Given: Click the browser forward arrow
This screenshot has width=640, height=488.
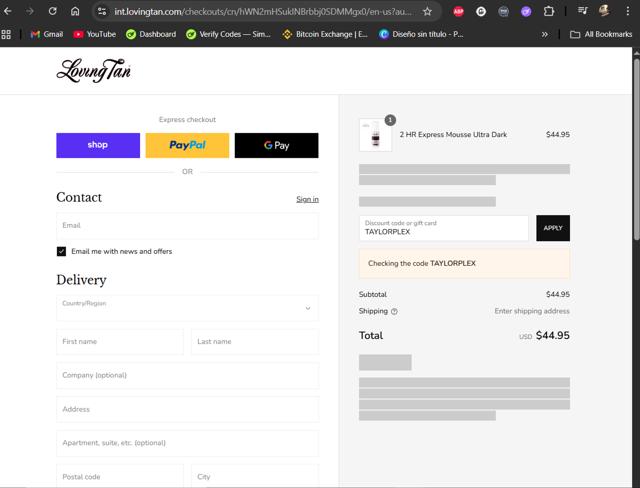Looking at the screenshot, I should (30, 11).
